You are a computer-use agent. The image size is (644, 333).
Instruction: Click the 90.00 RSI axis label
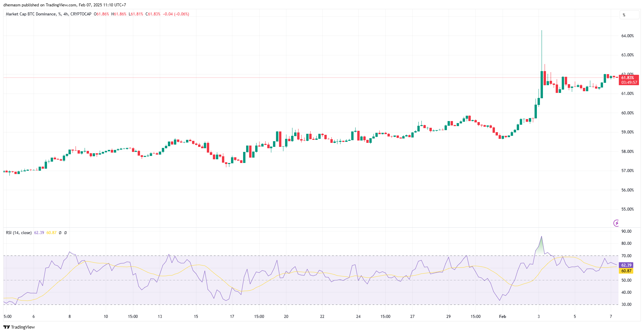(x=626, y=231)
